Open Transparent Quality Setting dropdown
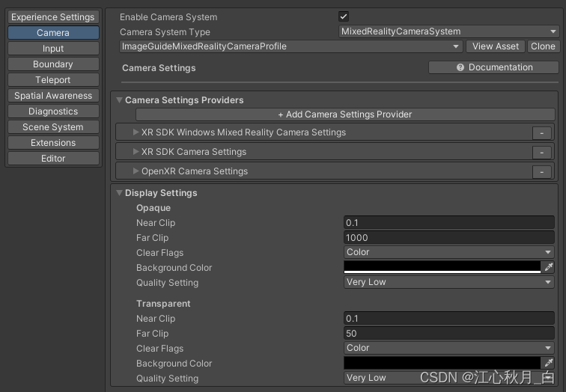The image size is (566, 392). (448, 378)
